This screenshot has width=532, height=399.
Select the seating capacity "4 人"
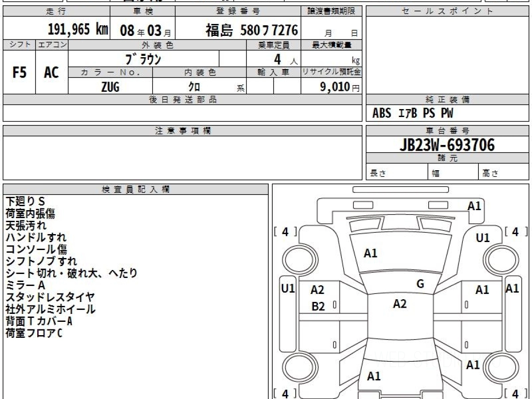click(x=285, y=59)
